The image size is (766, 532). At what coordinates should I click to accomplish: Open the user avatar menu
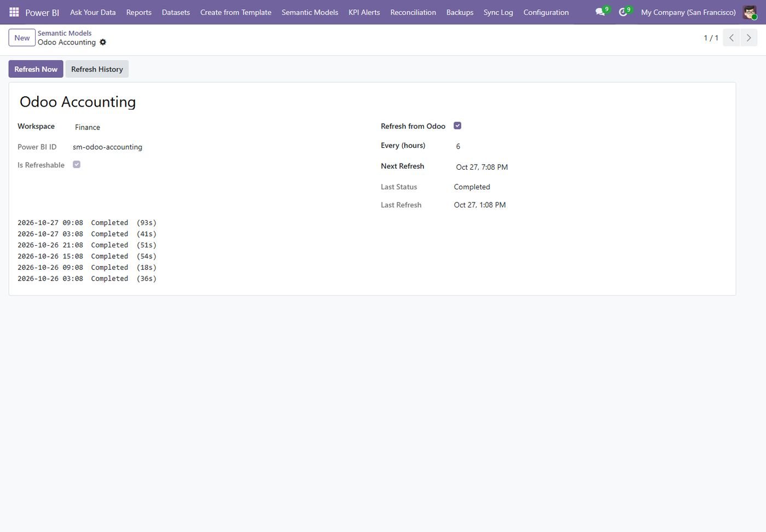tap(750, 12)
